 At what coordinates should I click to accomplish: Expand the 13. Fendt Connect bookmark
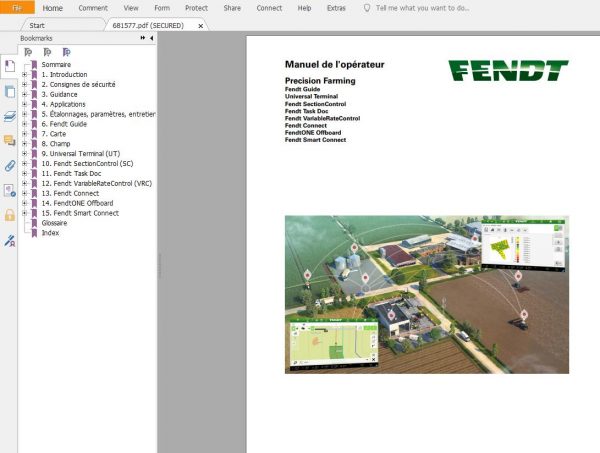(24, 193)
